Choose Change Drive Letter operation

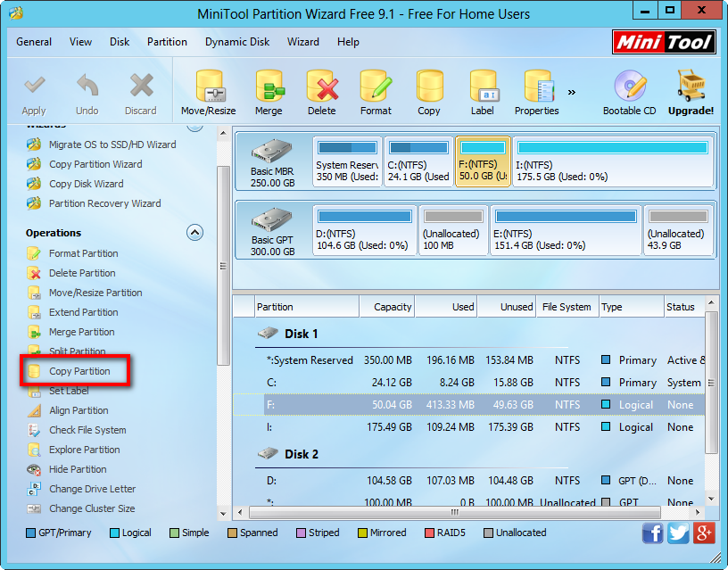82,489
